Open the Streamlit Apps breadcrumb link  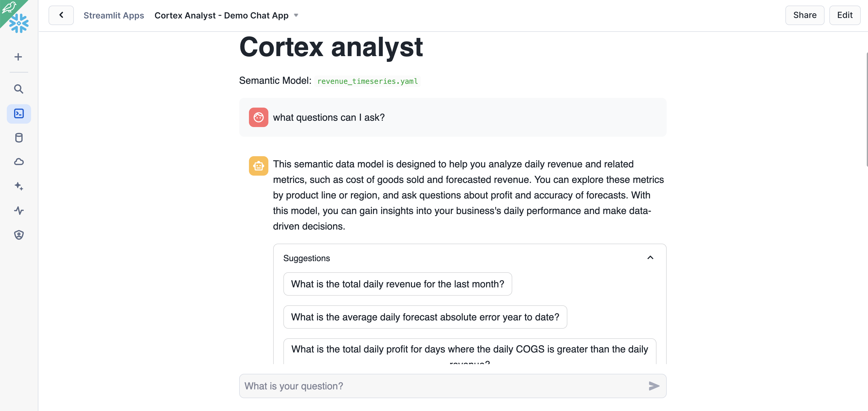[x=114, y=16]
